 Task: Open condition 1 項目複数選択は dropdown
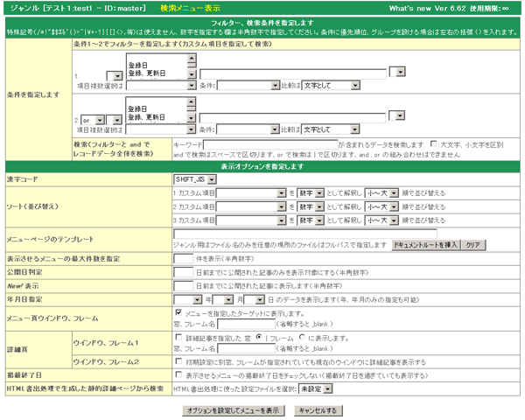pos(161,86)
